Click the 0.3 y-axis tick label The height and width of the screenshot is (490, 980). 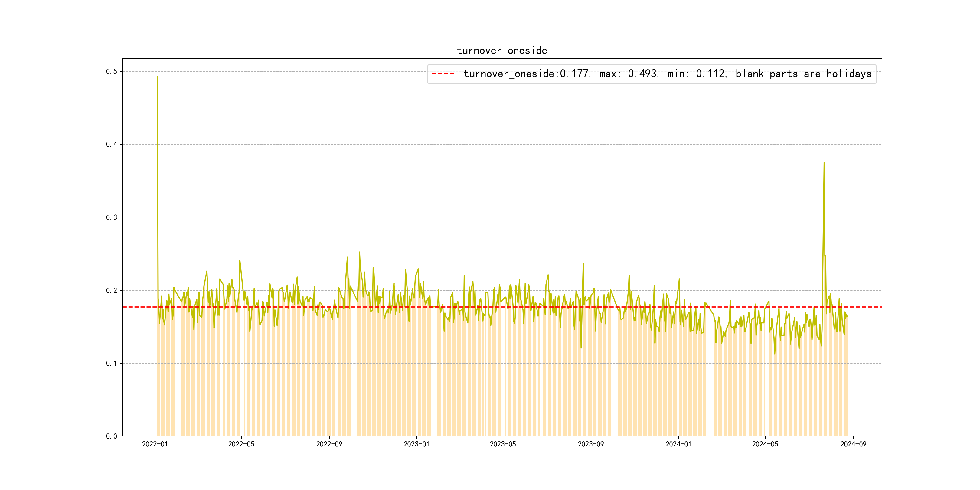point(112,217)
